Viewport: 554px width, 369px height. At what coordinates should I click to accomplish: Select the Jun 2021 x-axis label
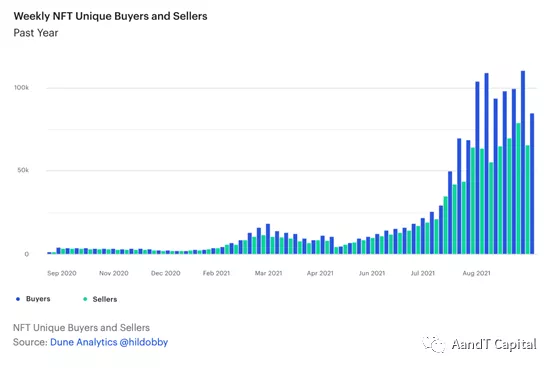tap(372, 273)
